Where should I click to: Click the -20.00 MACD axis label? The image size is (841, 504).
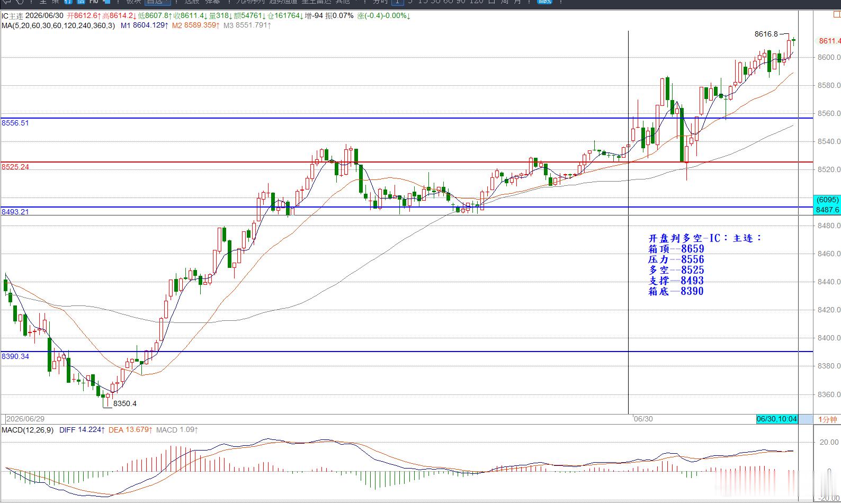point(828,498)
